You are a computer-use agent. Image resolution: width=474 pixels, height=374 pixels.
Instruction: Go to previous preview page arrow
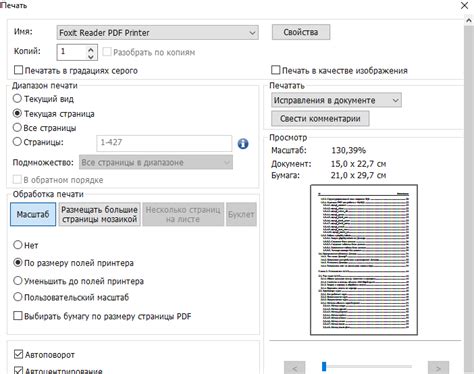[295, 368]
